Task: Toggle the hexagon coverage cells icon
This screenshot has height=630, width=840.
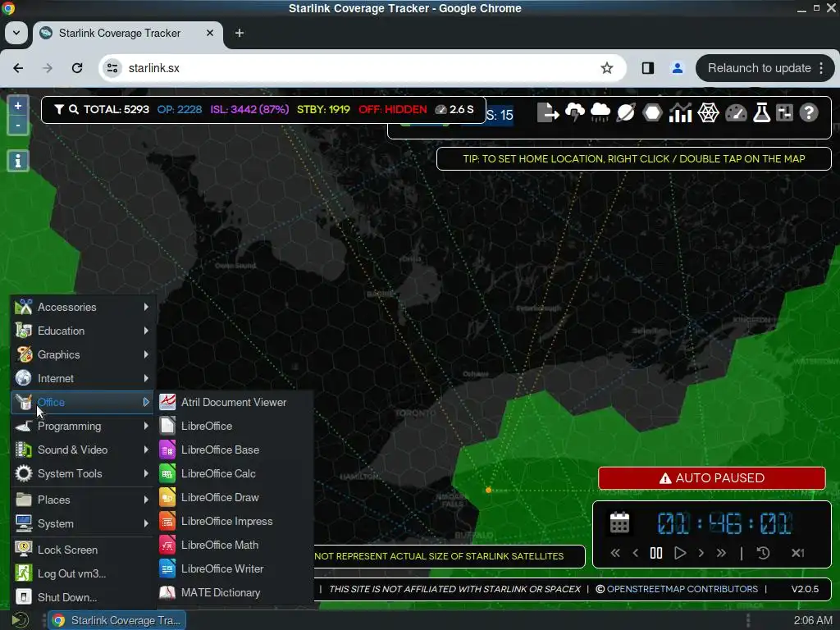Action: [652, 113]
